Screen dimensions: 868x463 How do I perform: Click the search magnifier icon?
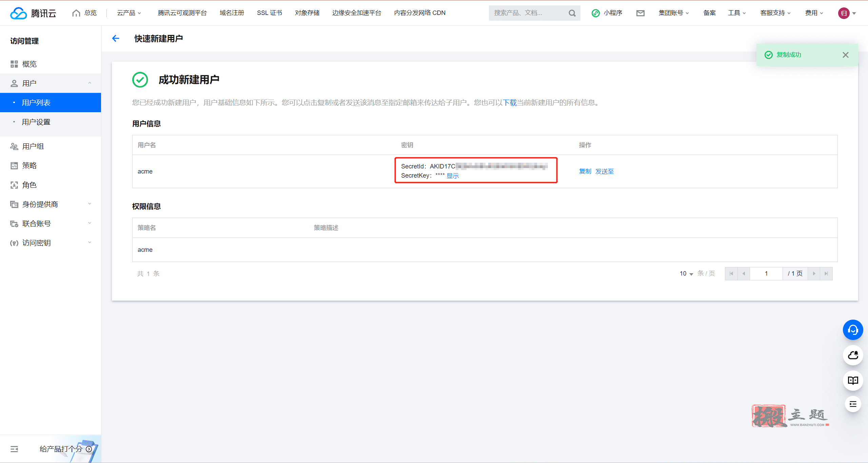click(572, 13)
